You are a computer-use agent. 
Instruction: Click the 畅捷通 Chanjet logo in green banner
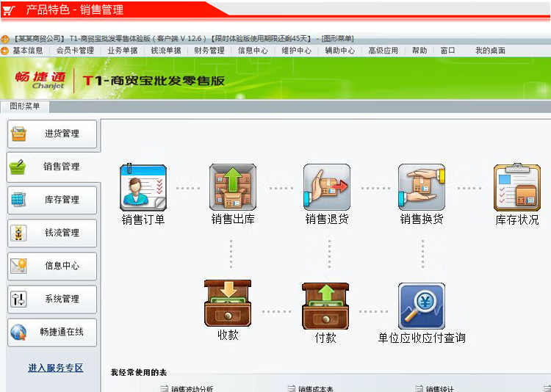tap(40, 80)
